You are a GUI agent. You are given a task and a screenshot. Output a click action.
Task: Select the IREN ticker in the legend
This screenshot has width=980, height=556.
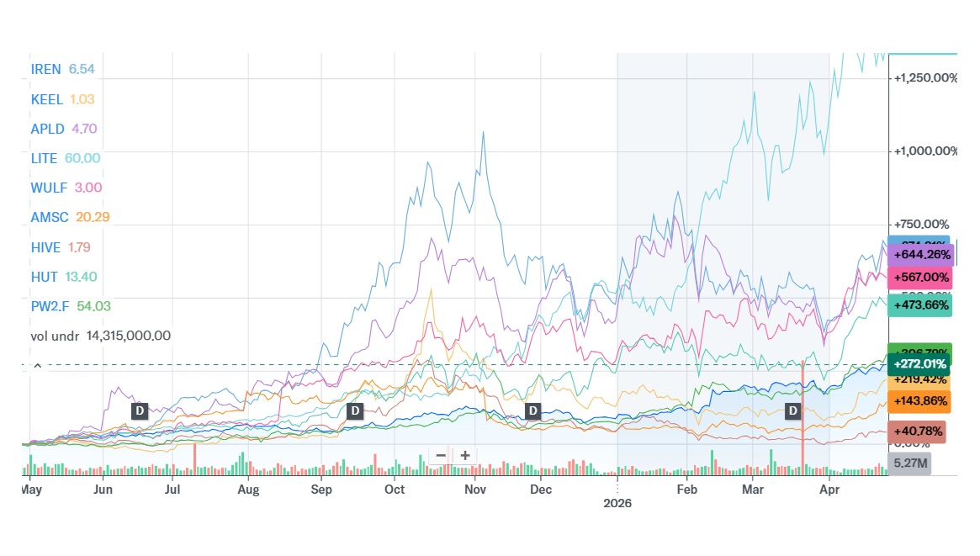coord(45,69)
